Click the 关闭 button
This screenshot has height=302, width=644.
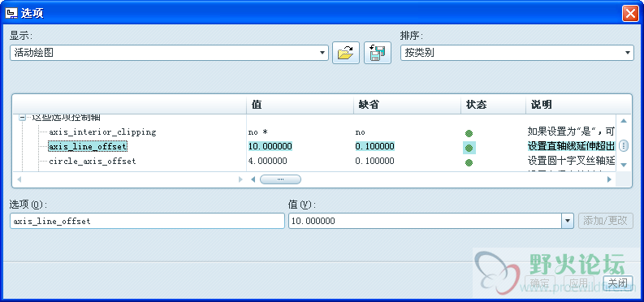point(617,283)
